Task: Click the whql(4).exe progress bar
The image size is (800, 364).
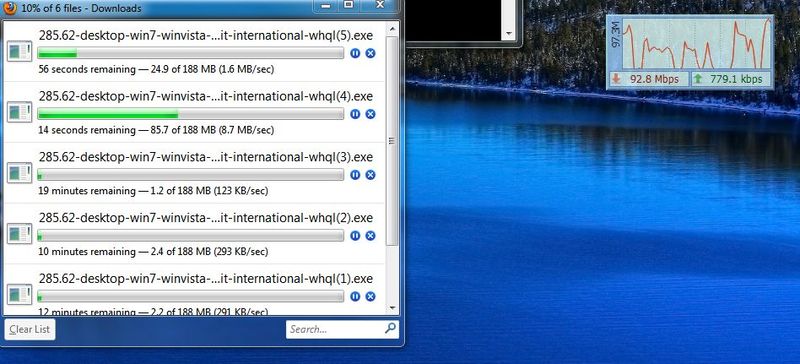Action: pos(191,114)
